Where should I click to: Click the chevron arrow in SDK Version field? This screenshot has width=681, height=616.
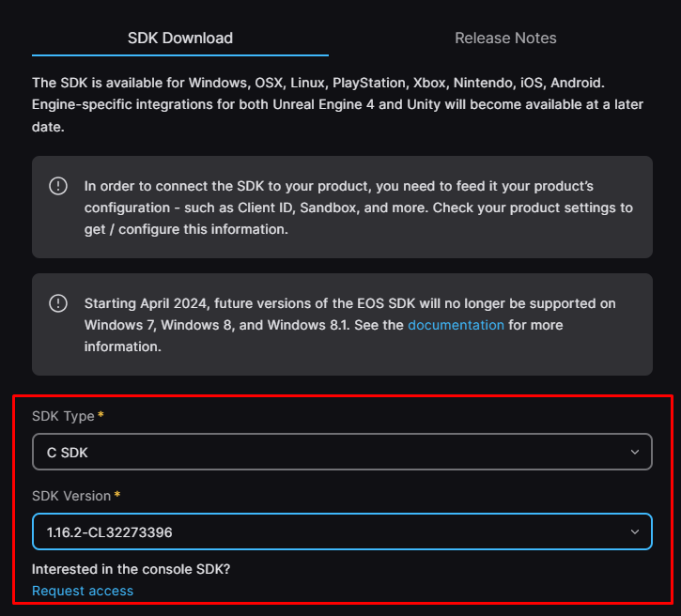634,532
